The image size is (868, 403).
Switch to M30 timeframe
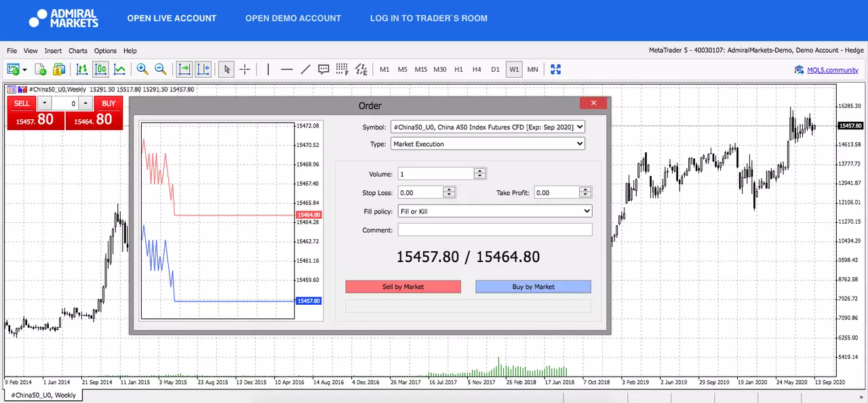coord(440,70)
